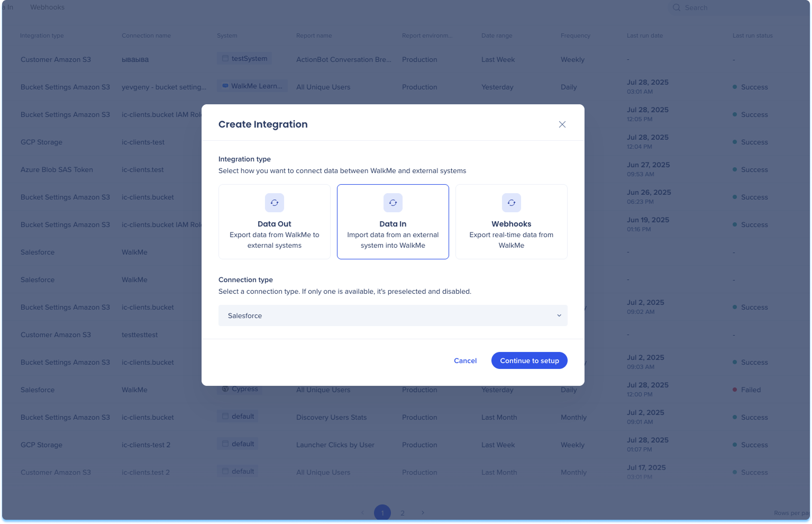Select the Webhooks sync icon
The image size is (812, 524).
[511, 203]
